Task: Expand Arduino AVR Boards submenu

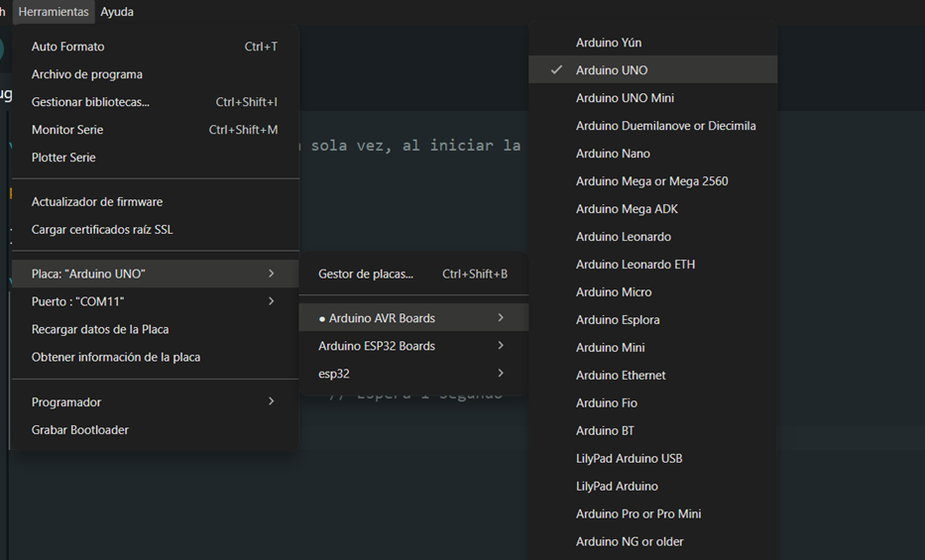Action: coord(413,318)
